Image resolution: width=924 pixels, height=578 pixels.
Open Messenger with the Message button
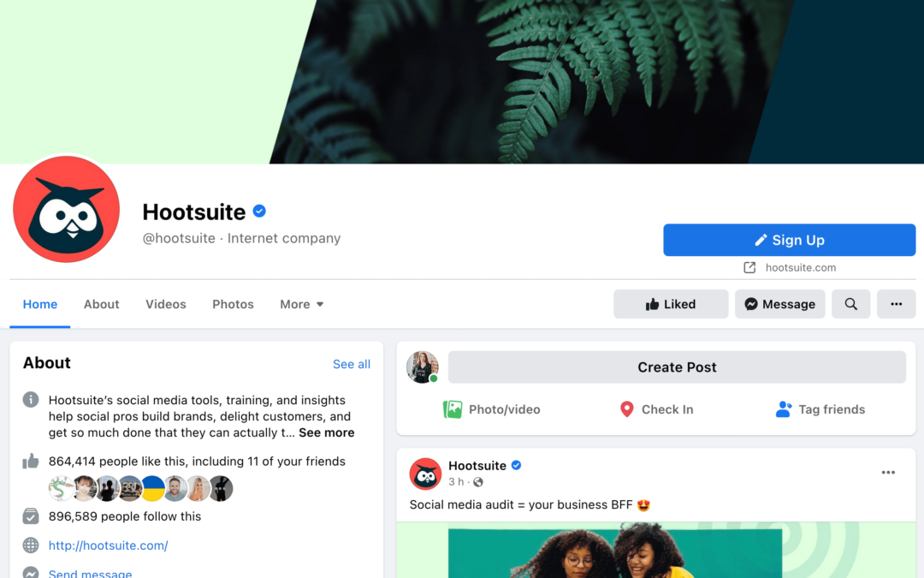click(779, 304)
